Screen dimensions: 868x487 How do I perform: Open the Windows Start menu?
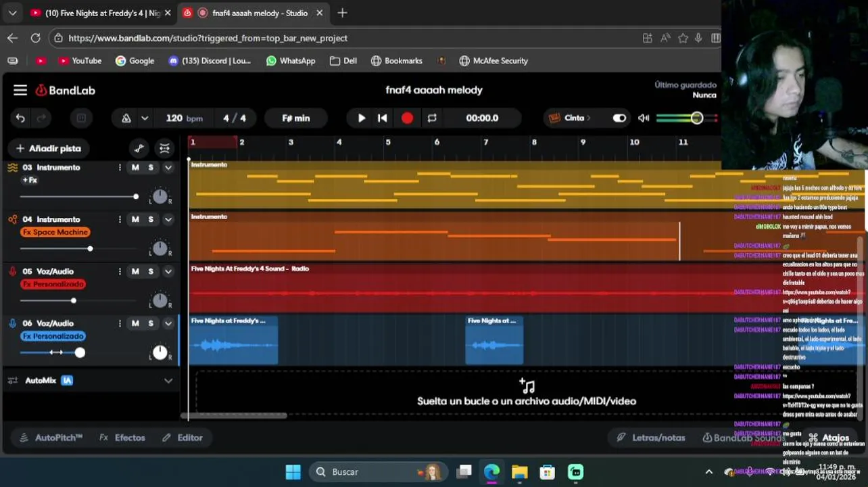[x=293, y=471]
